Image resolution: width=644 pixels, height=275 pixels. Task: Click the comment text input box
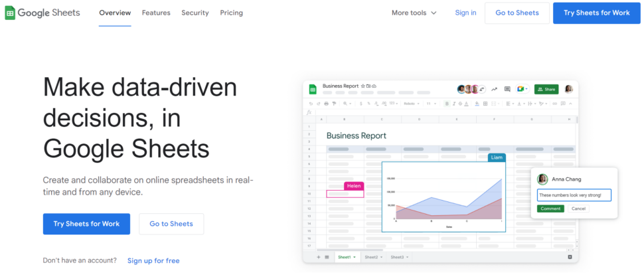[x=574, y=195]
